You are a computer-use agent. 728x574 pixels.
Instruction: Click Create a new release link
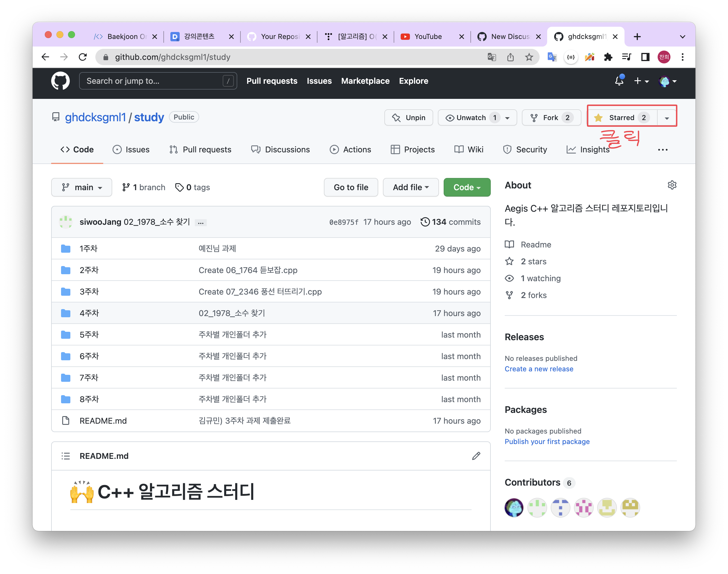coord(539,369)
